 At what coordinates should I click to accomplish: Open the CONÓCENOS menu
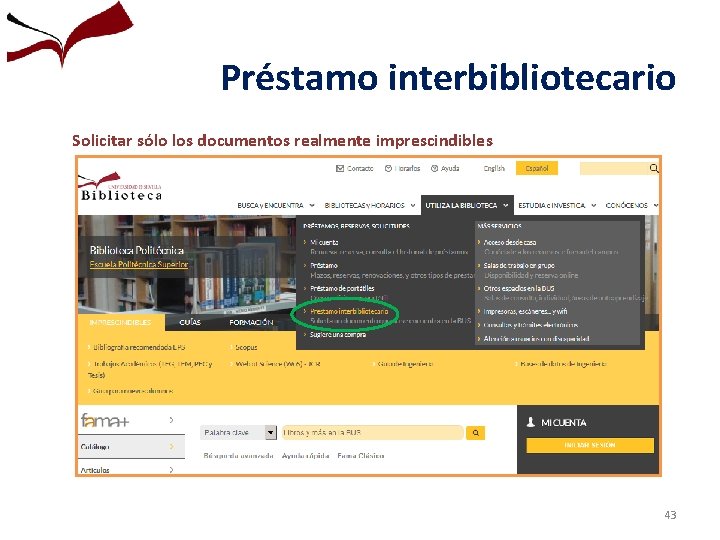[626, 205]
